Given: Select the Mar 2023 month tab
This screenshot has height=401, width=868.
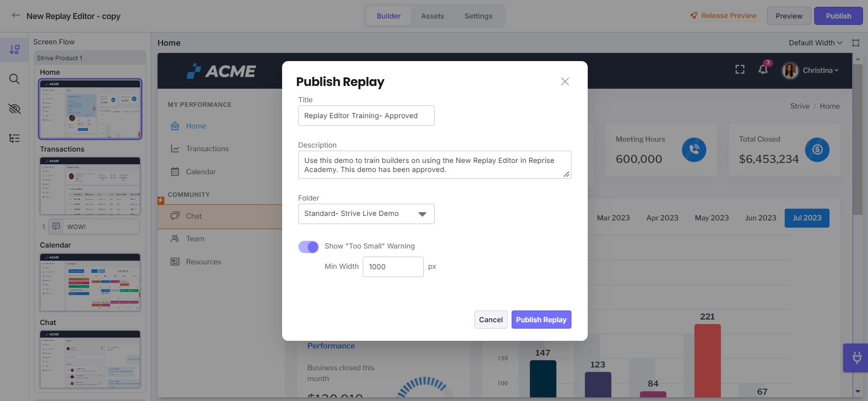Looking at the screenshot, I should click(613, 218).
